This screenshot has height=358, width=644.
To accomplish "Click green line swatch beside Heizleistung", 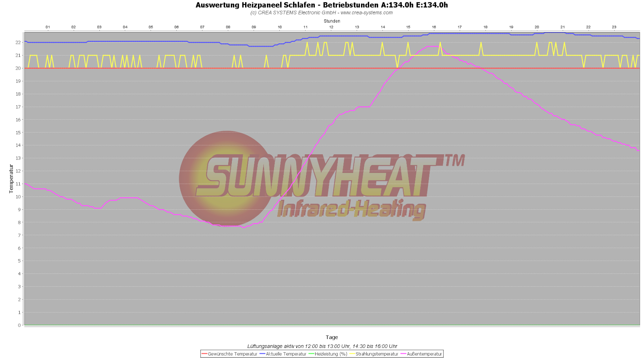I will [x=311, y=354].
